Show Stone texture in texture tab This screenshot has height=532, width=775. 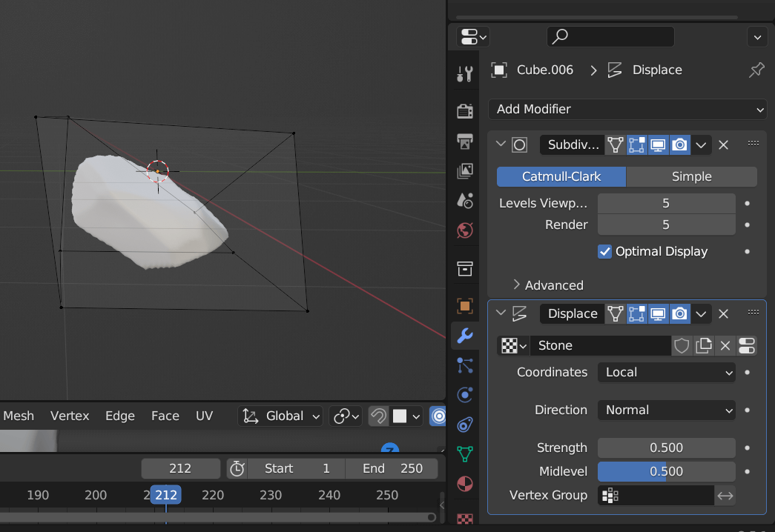click(x=746, y=346)
